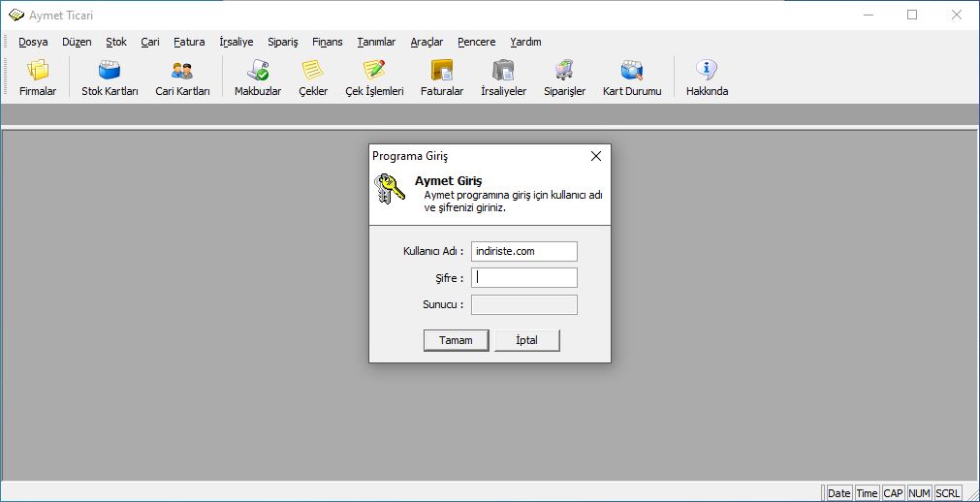The height and width of the screenshot is (502, 980).
Task: Open the Hakkında info icon
Action: coord(707,78)
